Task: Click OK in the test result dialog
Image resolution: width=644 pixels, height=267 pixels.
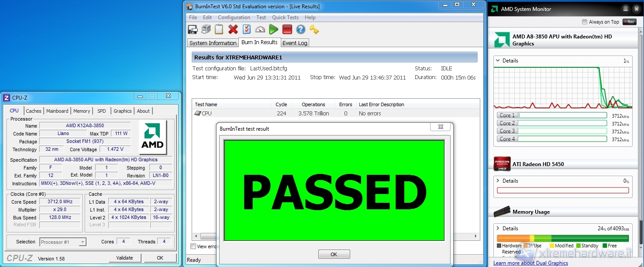Action: 334,254
